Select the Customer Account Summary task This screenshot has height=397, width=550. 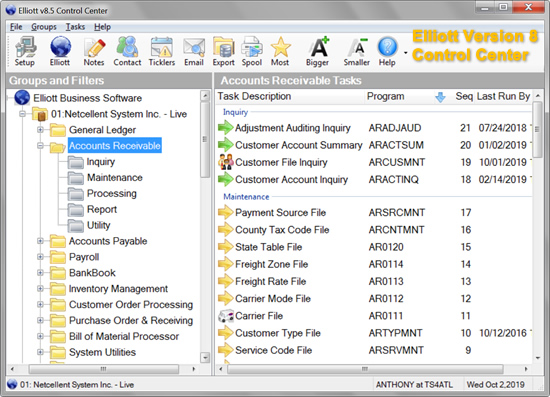click(374, 145)
